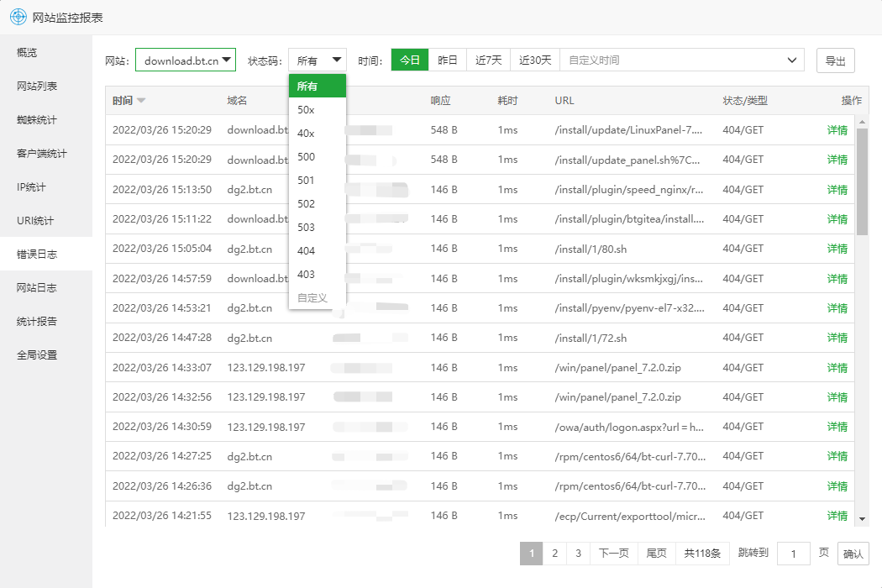Select 所有 in status code list

[x=318, y=86]
